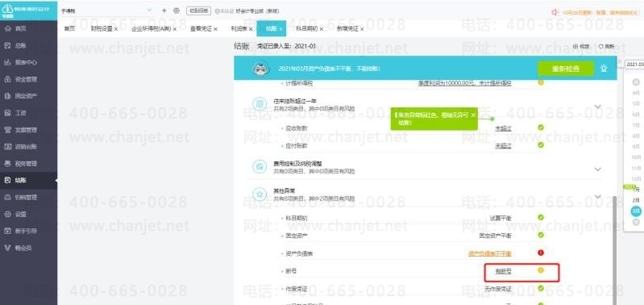Switch to the 新增凭证 tab

click(347, 29)
